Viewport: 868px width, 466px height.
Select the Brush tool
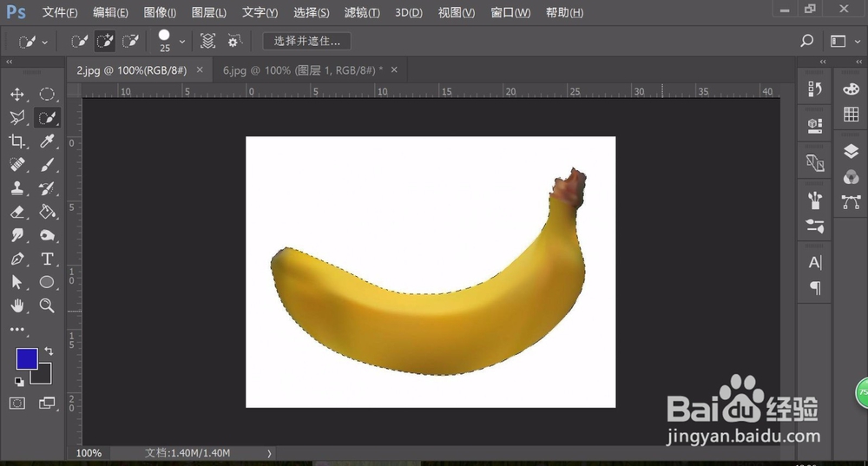(47, 164)
